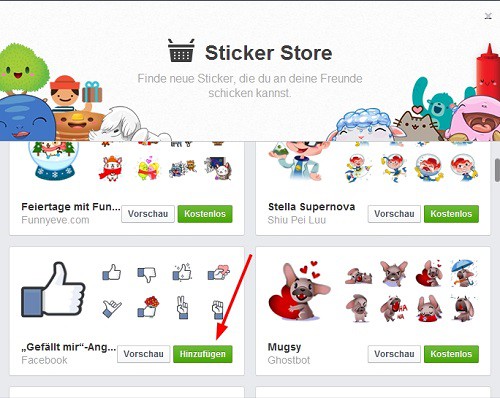Open the large thumbs-up pack thumbnail

coord(53,289)
